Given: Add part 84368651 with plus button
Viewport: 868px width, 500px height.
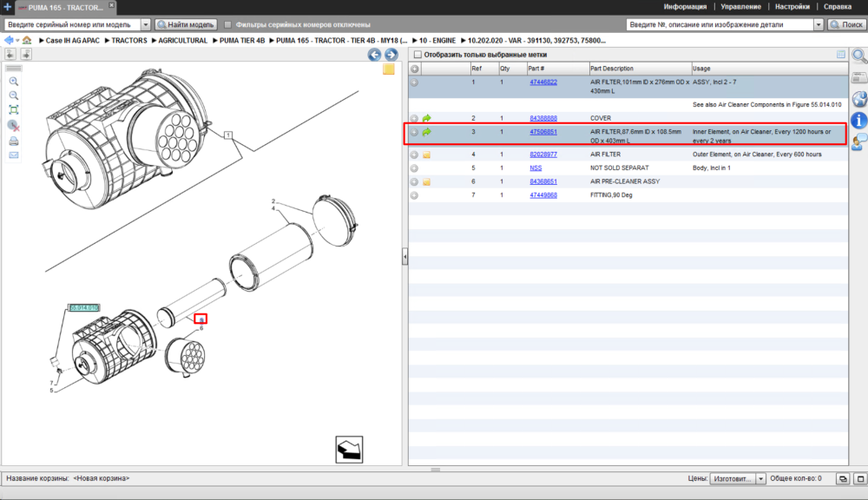Looking at the screenshot, I should [414, 182].
